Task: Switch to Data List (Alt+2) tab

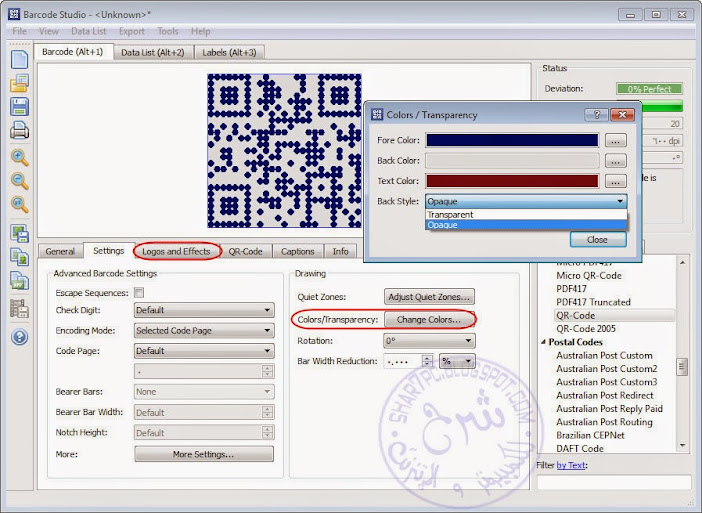Action: click(x=153, y=52)
